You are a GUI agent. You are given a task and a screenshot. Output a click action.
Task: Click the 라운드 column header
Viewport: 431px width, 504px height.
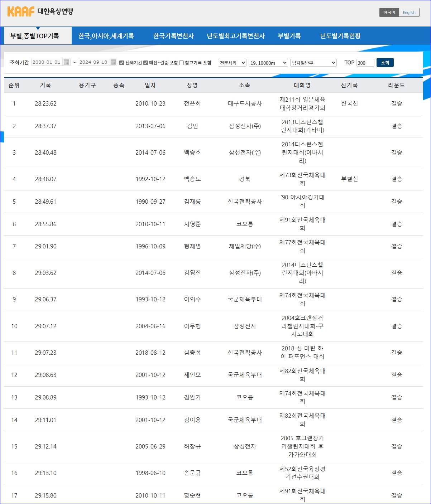click(397, 85)
